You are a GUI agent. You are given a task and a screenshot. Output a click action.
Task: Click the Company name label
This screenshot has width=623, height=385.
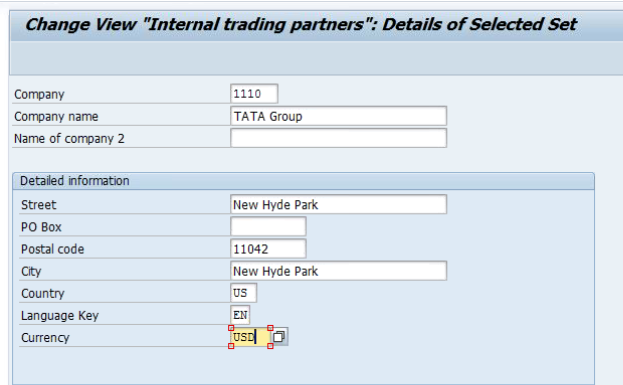pos(56,116)
